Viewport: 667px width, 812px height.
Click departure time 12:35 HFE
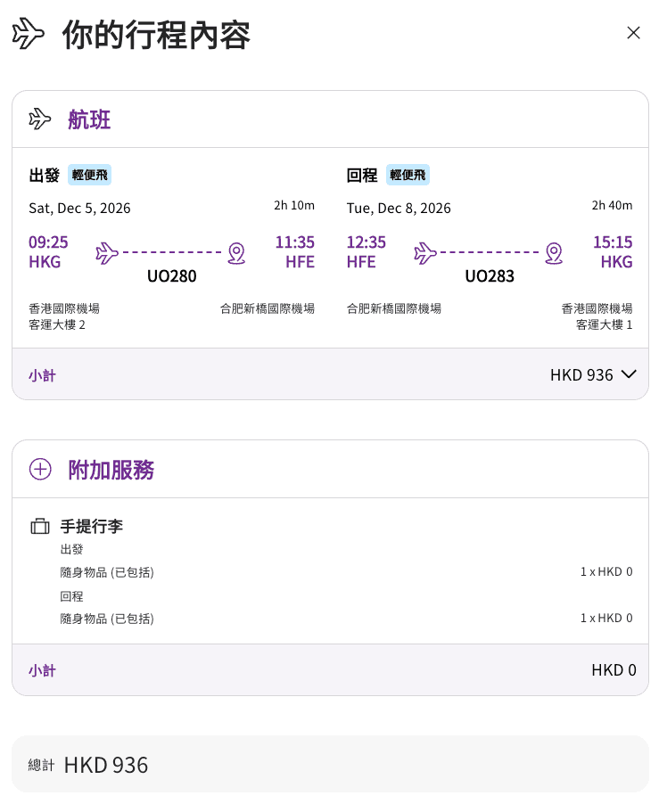pyautogui.click(x=366, y=251)
